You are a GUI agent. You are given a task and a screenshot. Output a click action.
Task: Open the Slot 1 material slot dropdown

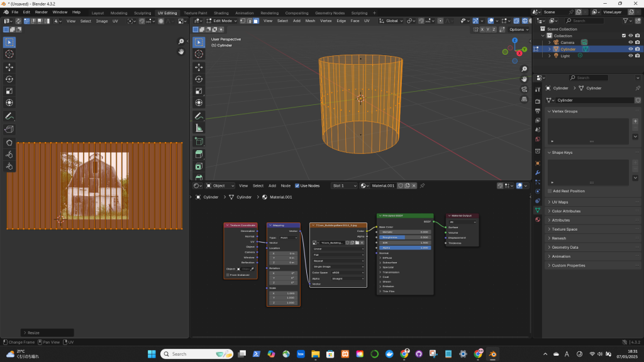click(345, 186)
